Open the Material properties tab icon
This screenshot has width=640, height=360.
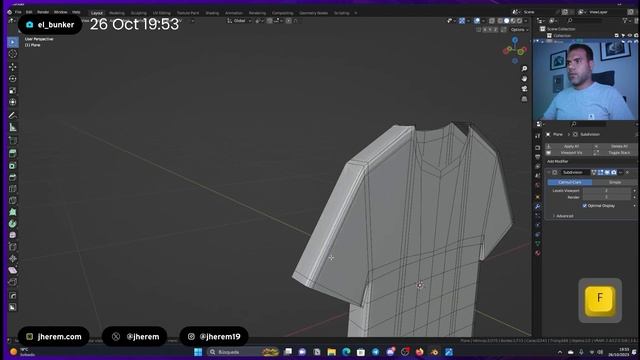pos(538,253)
